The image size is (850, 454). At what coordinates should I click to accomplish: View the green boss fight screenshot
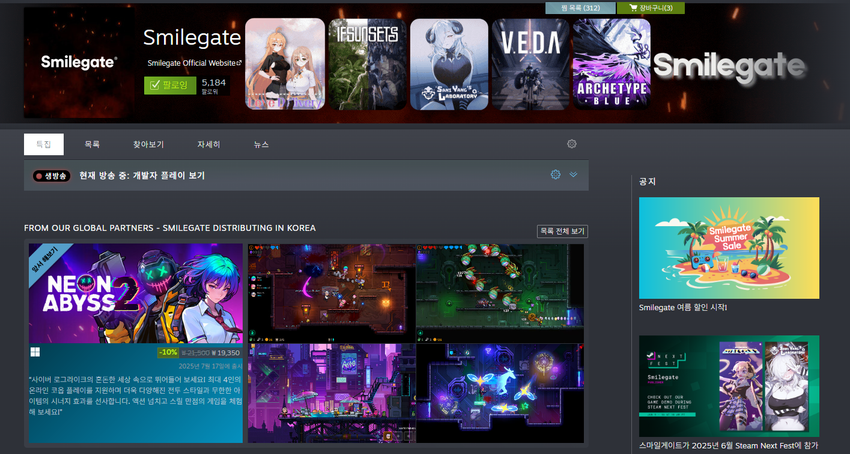(x=500, y=293)
